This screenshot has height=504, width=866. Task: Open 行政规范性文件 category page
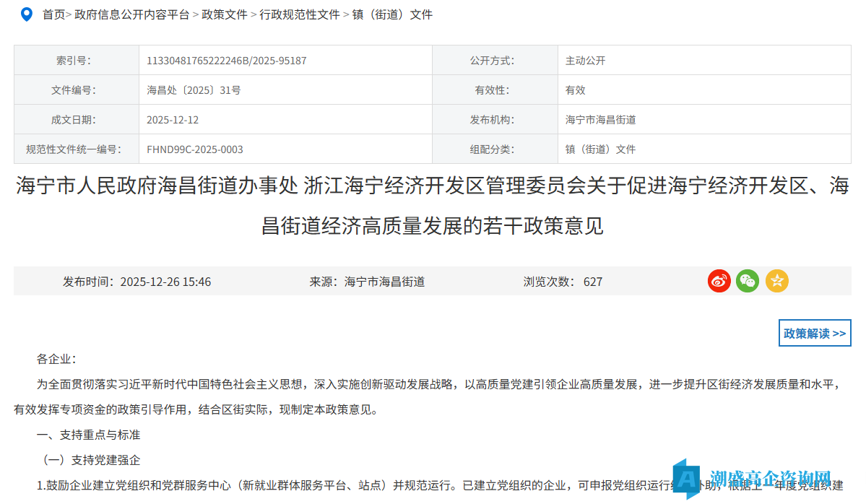[300, 14]
